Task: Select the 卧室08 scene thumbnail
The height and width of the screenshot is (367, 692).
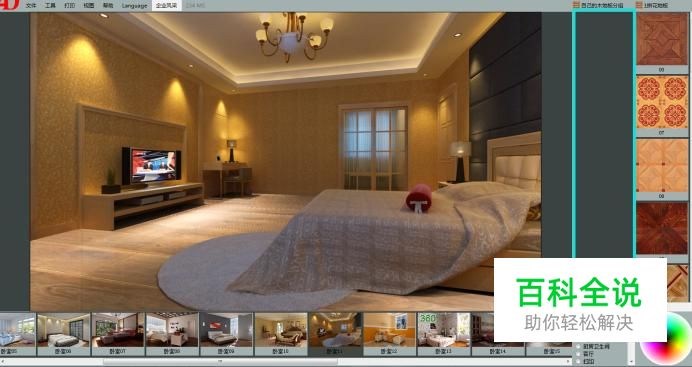Action: coord(172,334)
